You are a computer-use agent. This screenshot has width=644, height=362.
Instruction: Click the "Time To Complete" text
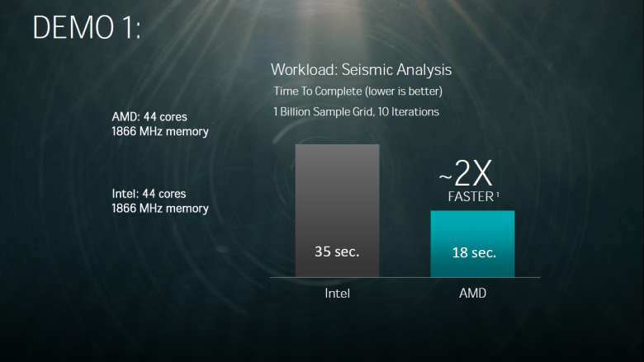coord(315,91)
